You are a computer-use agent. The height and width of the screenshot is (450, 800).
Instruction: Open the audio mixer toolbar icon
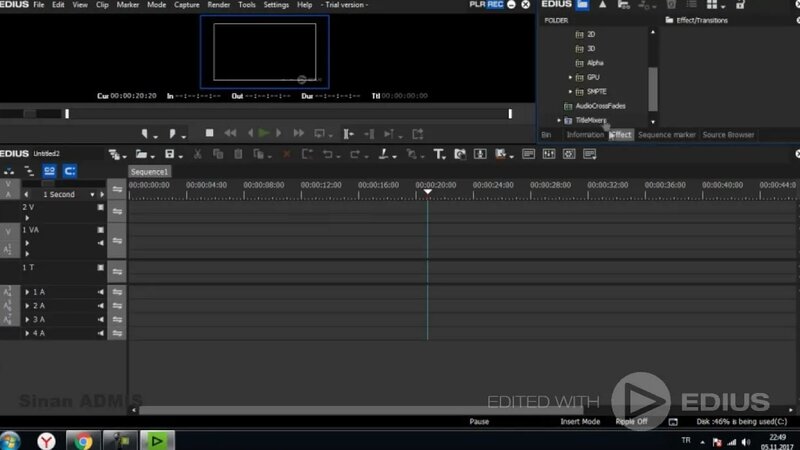click(x=548, y=154)
